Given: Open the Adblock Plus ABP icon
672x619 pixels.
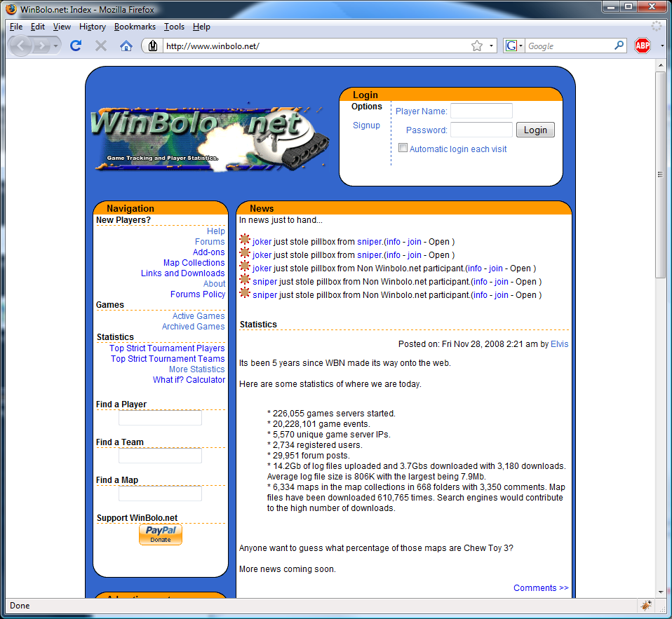Looking at the screenshot, I should (642, 46).
